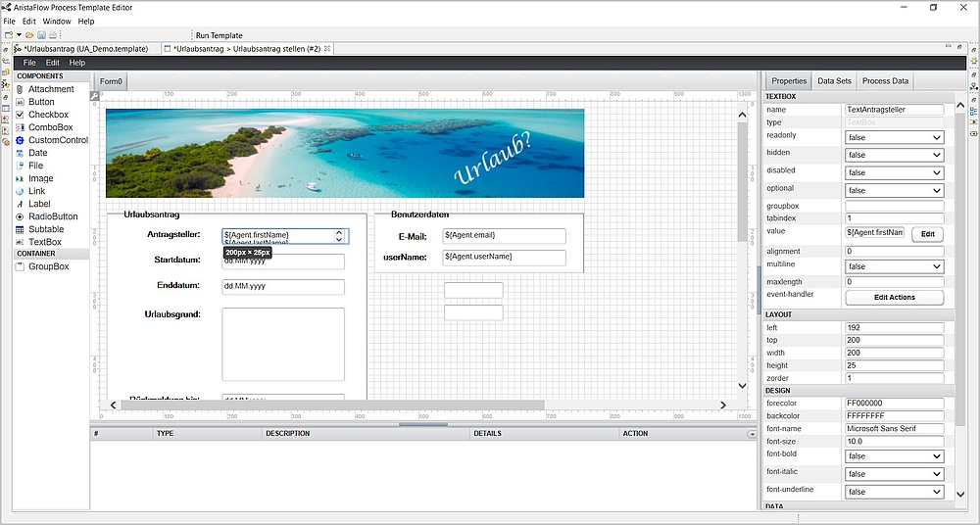Image resolution: width=980 pixels, height=525 pixels.
Task: Select the Attachment component icon
Action: pyautogui.click(x=20, y=89)
